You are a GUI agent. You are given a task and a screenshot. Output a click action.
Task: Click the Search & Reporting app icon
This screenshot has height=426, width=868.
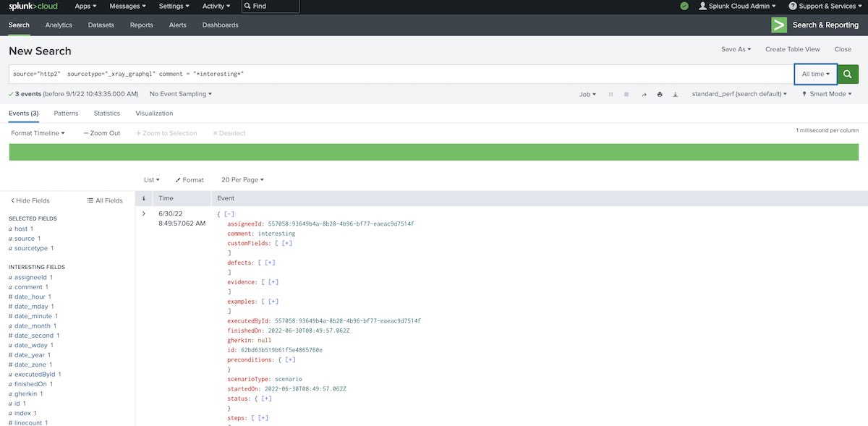click(x=779, y=25)
